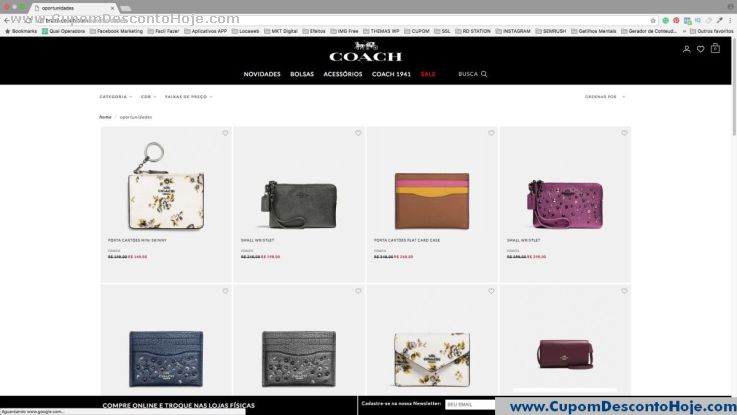
Task: Favorite the purple studded small wristlet
Action: pos(624,133)
